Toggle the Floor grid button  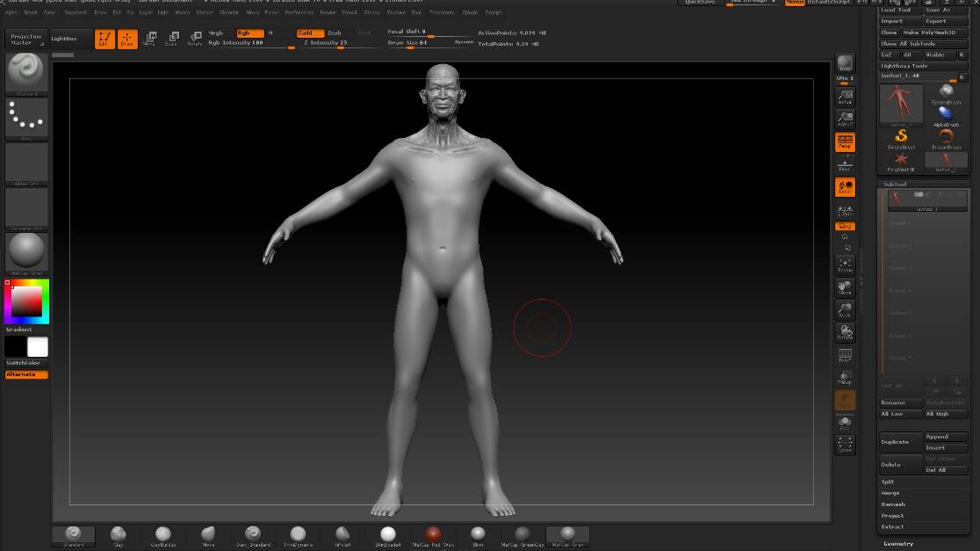(845, 164)
